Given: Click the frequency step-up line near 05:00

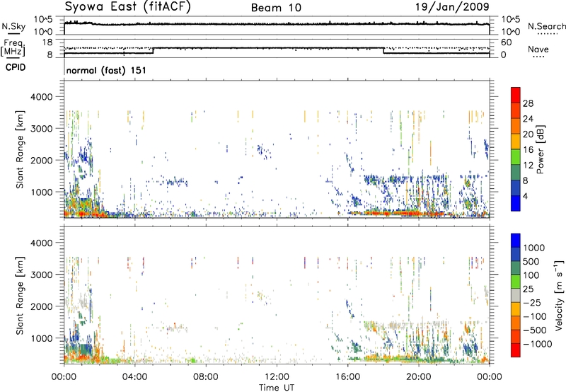Looking at the screenshot, I should [x=154, y=50].
